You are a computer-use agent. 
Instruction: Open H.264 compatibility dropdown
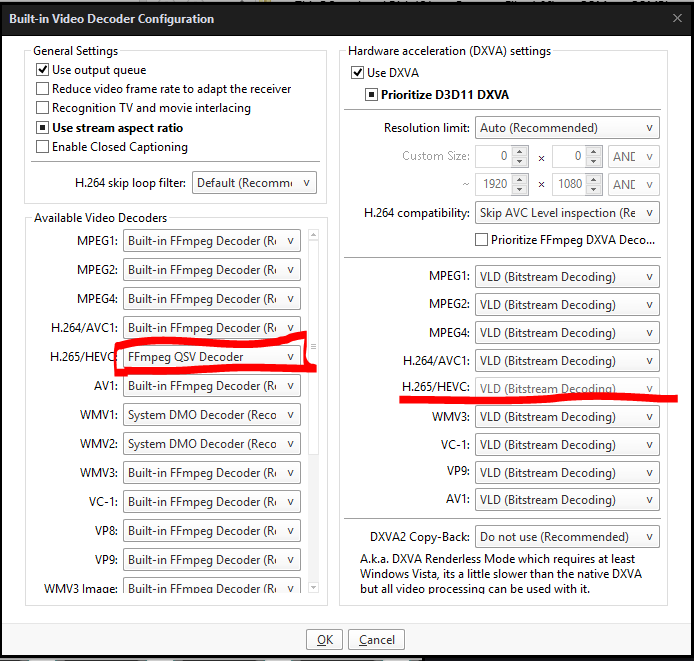567,213
